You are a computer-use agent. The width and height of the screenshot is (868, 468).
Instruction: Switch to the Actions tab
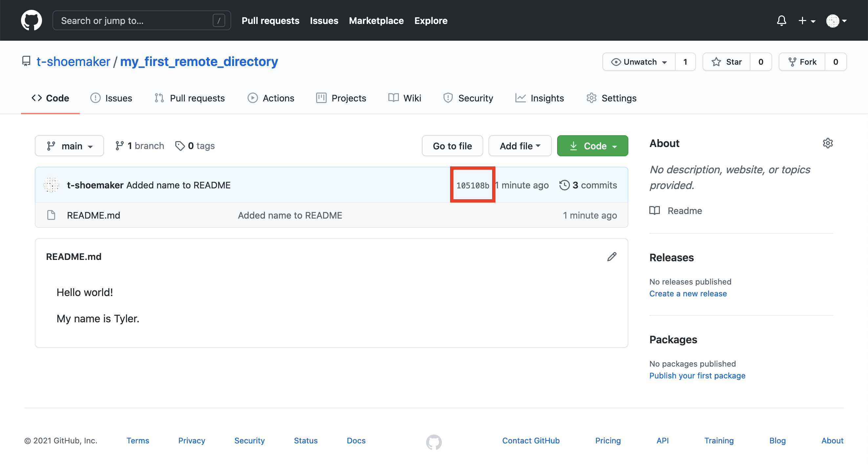click(271, 98)
